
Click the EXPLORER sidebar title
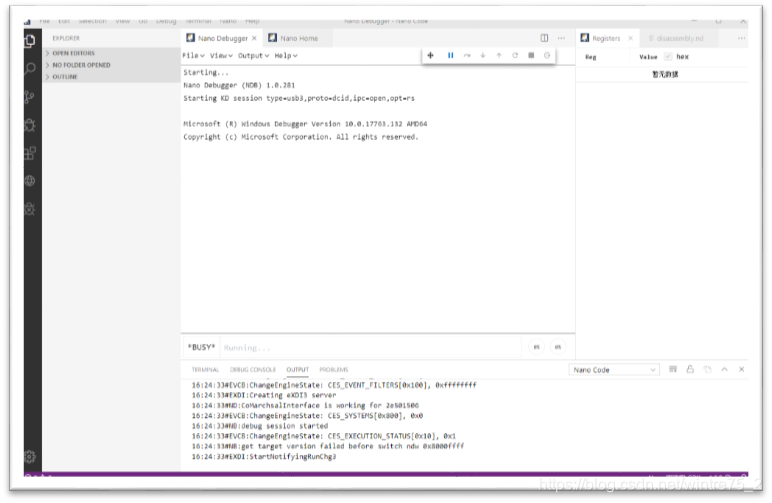tap(66, 38)
